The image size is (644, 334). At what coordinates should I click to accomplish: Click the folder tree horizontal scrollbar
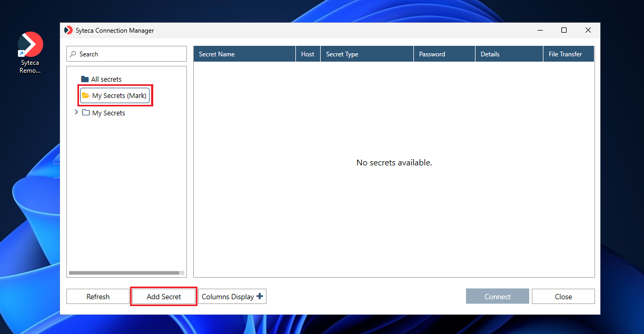(x=124, y=273)
